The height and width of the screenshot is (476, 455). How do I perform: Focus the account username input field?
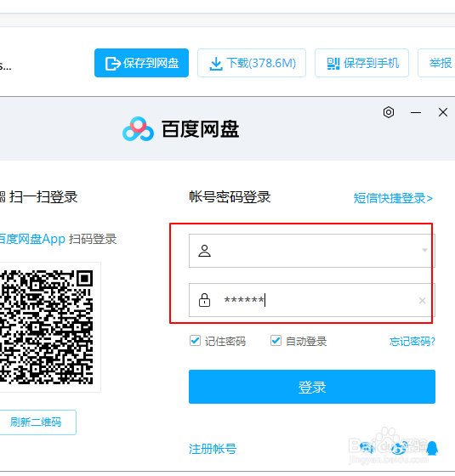pos(312,251)
